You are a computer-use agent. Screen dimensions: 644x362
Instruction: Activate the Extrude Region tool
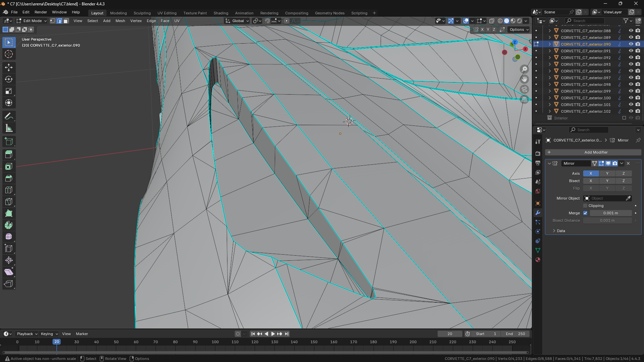pyautogui.click(x=9, y=155)
